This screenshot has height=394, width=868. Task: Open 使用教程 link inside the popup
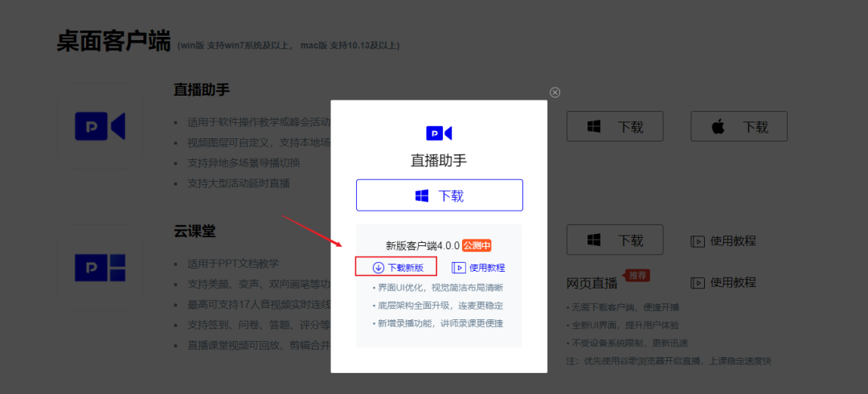click(478, 268)
